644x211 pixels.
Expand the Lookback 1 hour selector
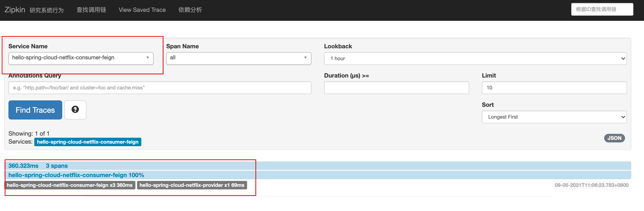coord(475,58)
